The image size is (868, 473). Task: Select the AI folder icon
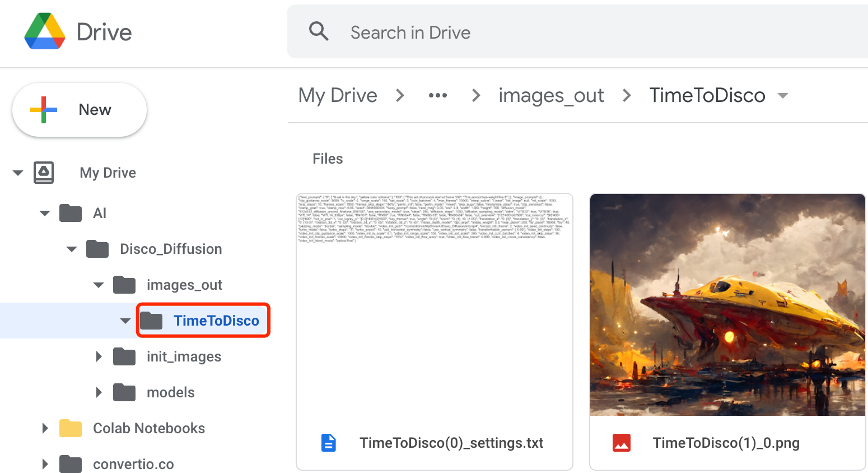point(70,213)
